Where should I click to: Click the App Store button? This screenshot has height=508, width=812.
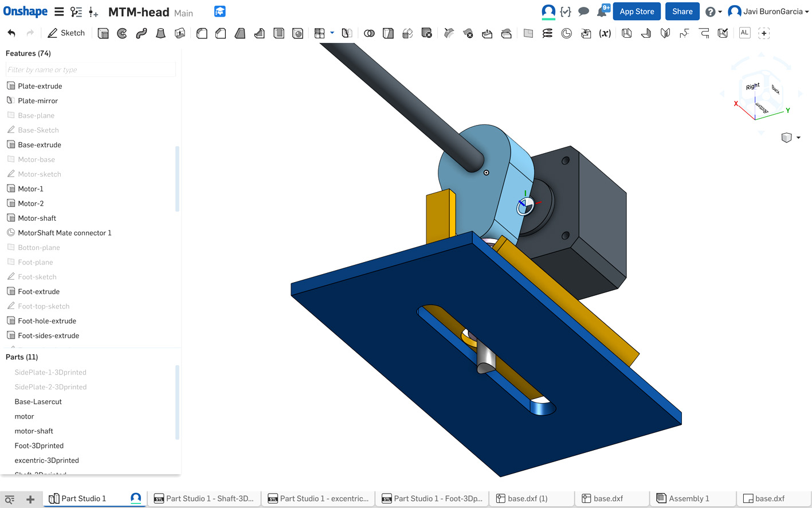(x=637, y=11)
